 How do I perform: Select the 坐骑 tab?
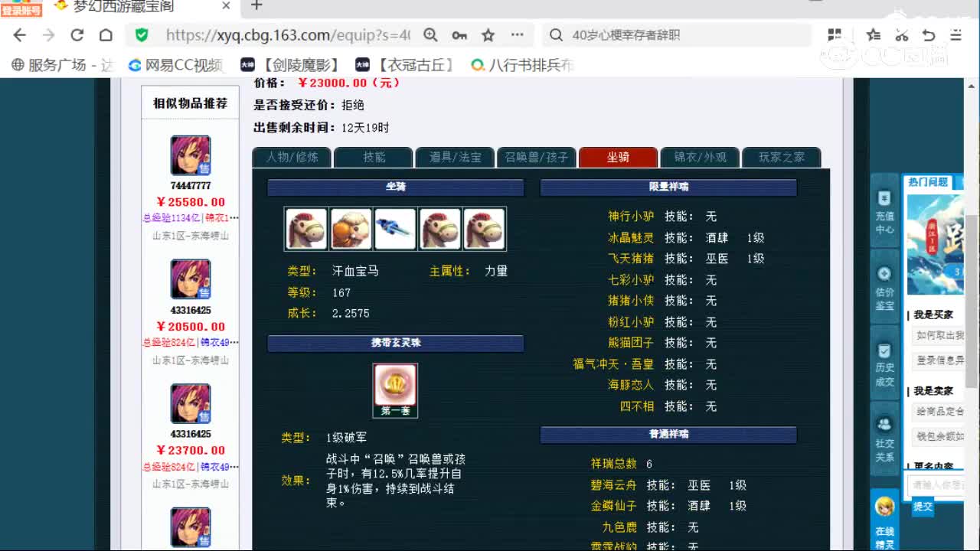click(618, 157)
